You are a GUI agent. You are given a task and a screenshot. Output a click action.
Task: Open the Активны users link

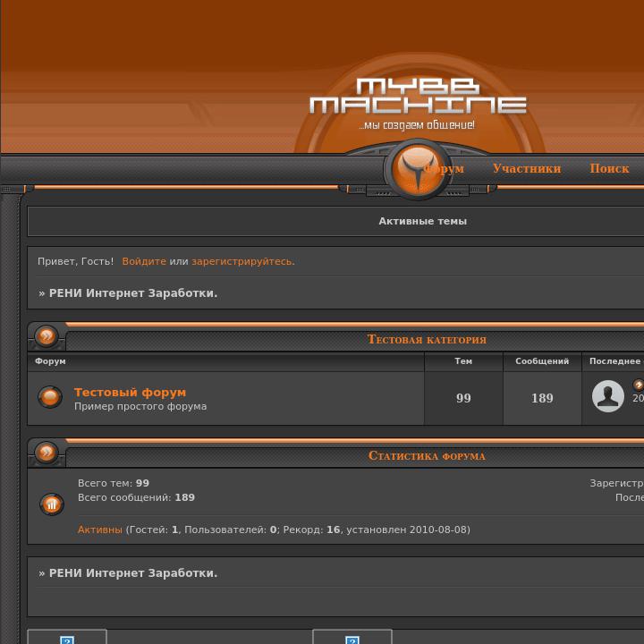pos(100,530)
